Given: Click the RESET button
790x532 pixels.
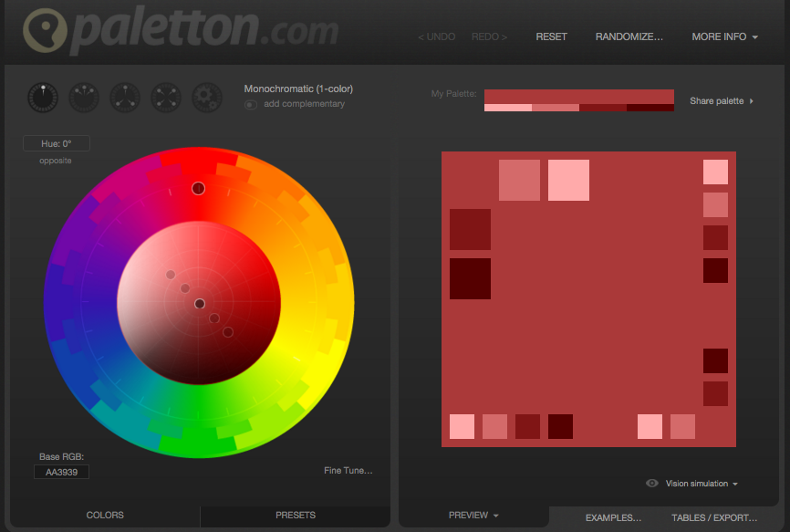Looking at the screenshot, I should (551, 37).
